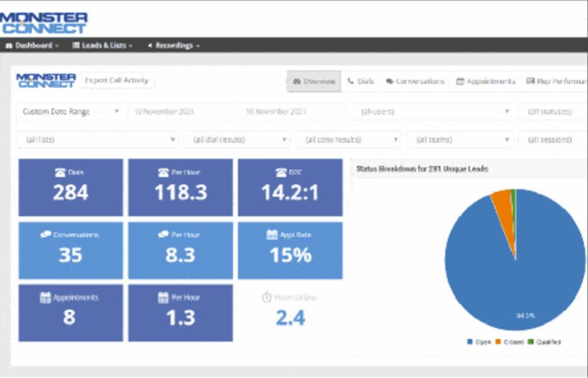Screen dimensions: 588x378
Task: Click the phone icon on the Dials tile
Action: click(61, 171)
